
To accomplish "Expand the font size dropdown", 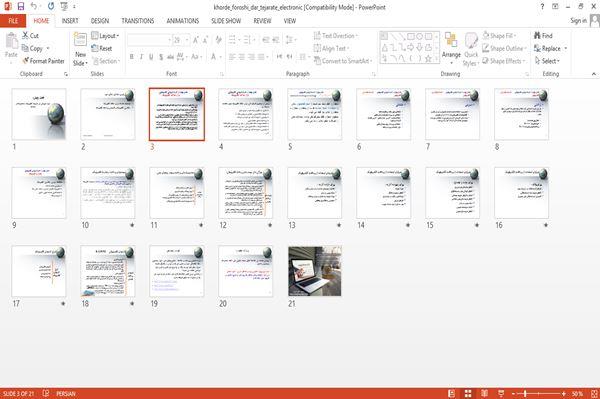I will (x=187, y=40).
